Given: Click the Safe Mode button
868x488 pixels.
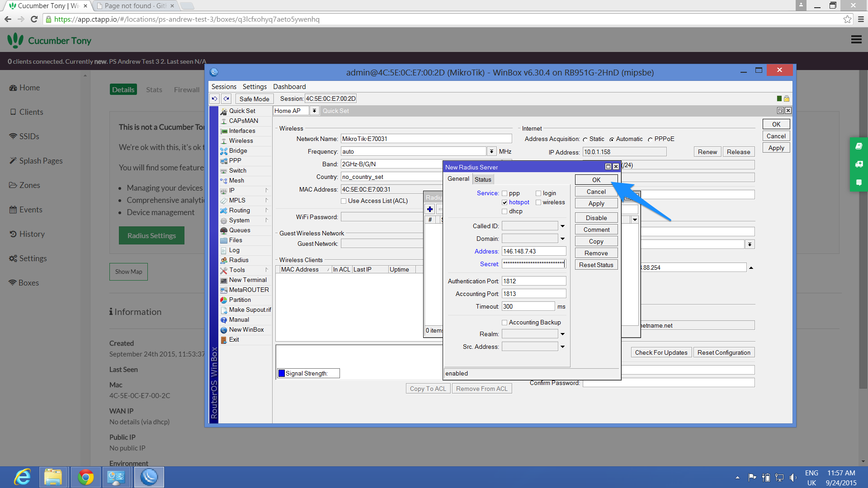Looking at the screenshot, I should click(x=254, y=99).
